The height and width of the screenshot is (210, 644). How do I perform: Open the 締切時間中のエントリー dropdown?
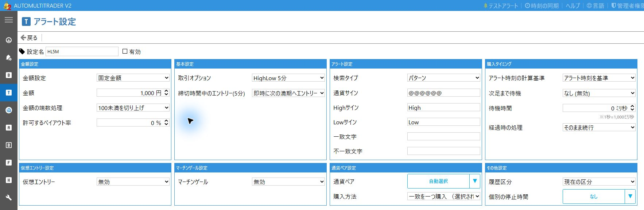coord(288,93)
